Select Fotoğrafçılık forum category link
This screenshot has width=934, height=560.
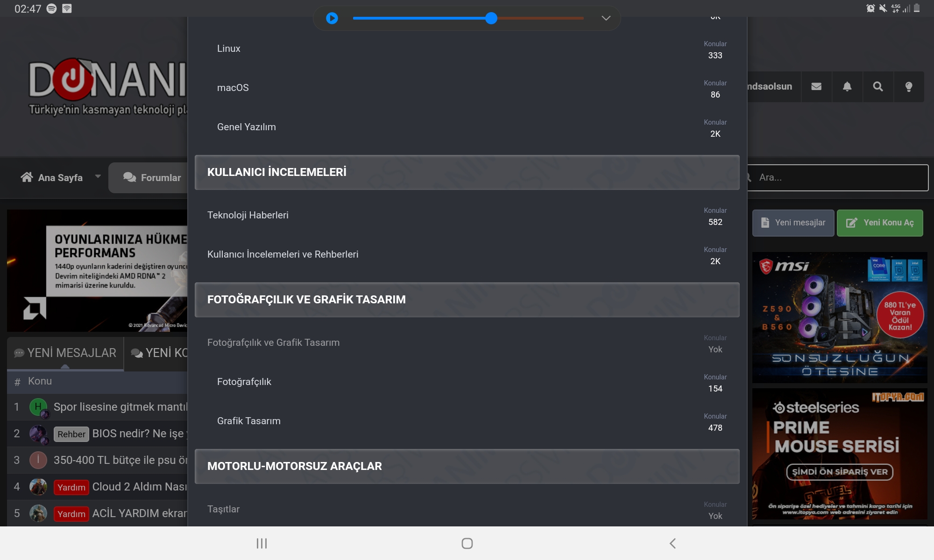coord(244,381)
